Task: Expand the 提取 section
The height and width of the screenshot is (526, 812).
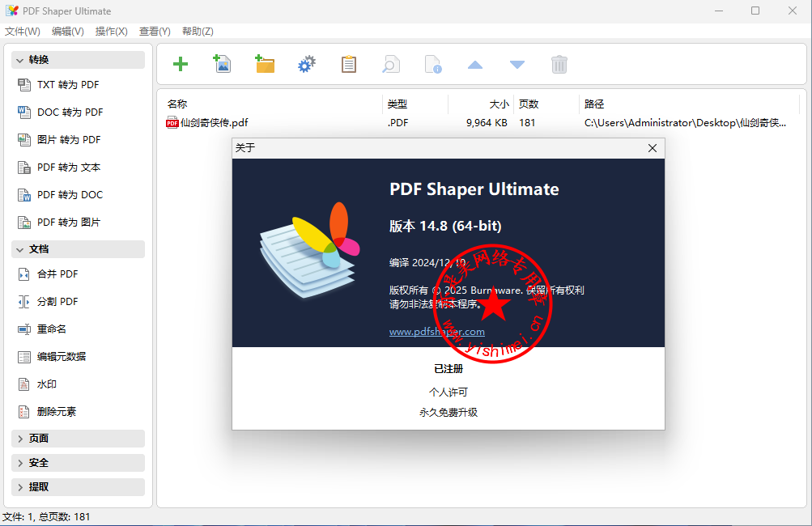Action: click(79, 487)
